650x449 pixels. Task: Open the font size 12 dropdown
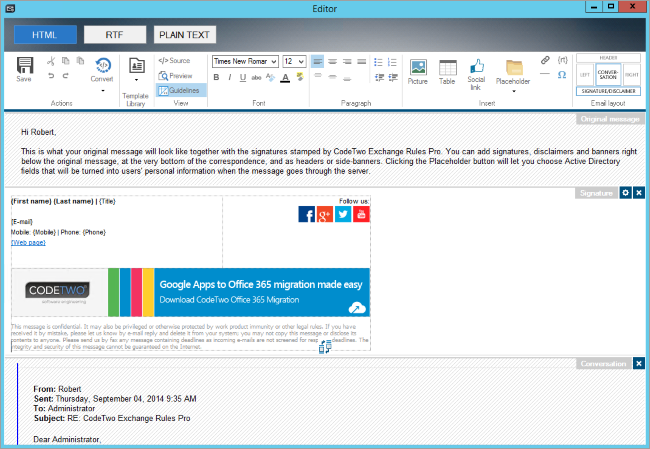pyautogui.click(x=294, y=61)
